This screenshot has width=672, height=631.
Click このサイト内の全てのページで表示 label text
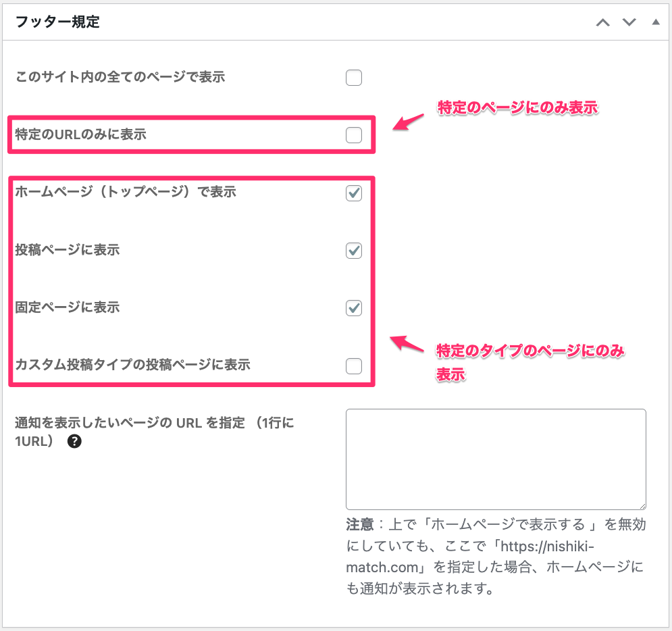[120, 77]
